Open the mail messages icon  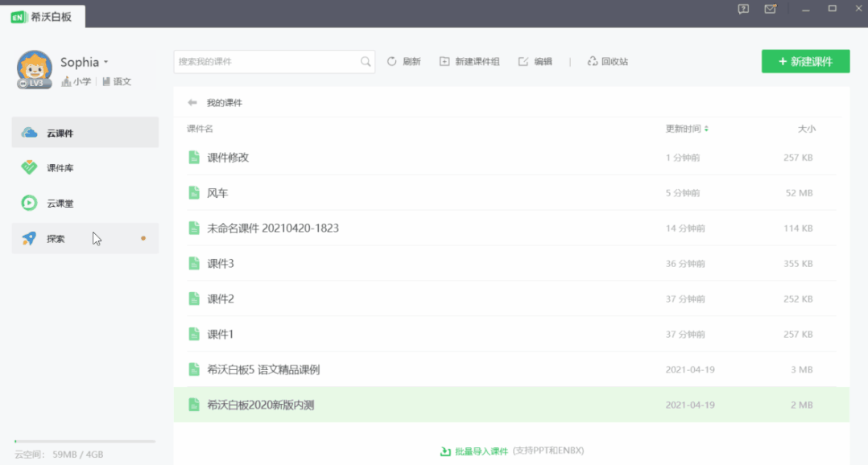(x=770, y=9)
